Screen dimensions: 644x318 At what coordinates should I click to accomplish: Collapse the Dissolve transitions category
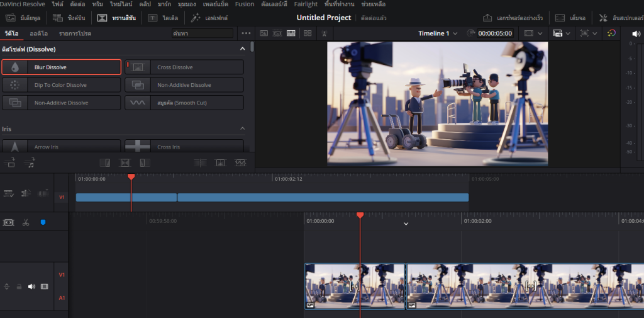tap(243, 48)
